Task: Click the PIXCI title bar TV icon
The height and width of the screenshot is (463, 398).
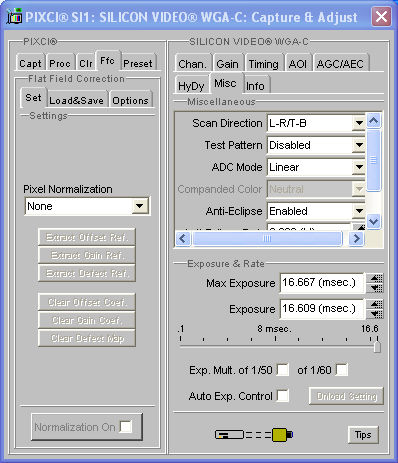Action: 14,16
